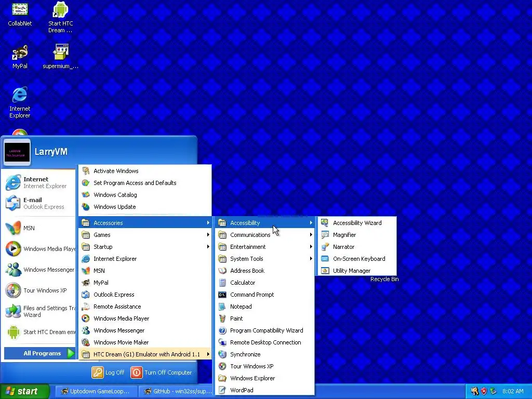
Task: Click the tray icon beside the clock
Action: tap(494, 391)
